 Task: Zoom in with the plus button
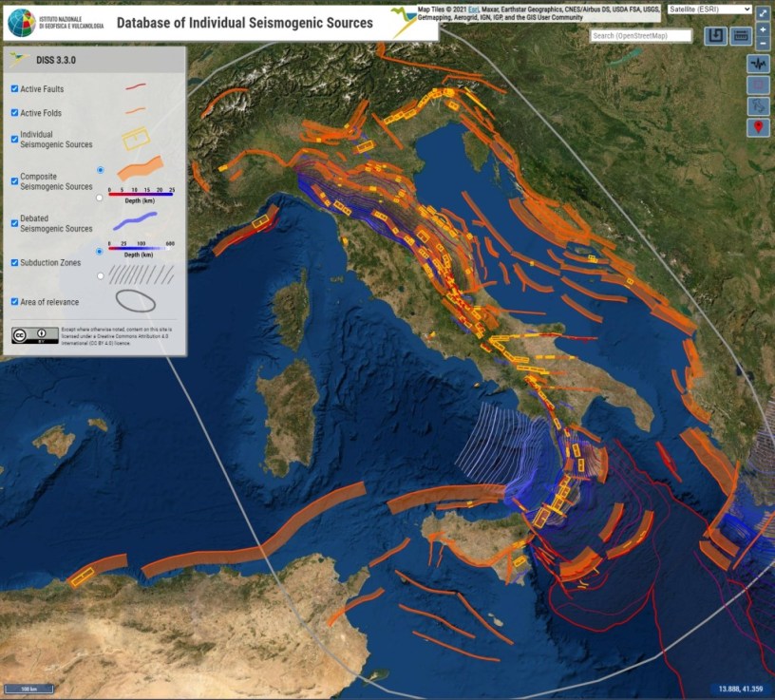(763, 29)
